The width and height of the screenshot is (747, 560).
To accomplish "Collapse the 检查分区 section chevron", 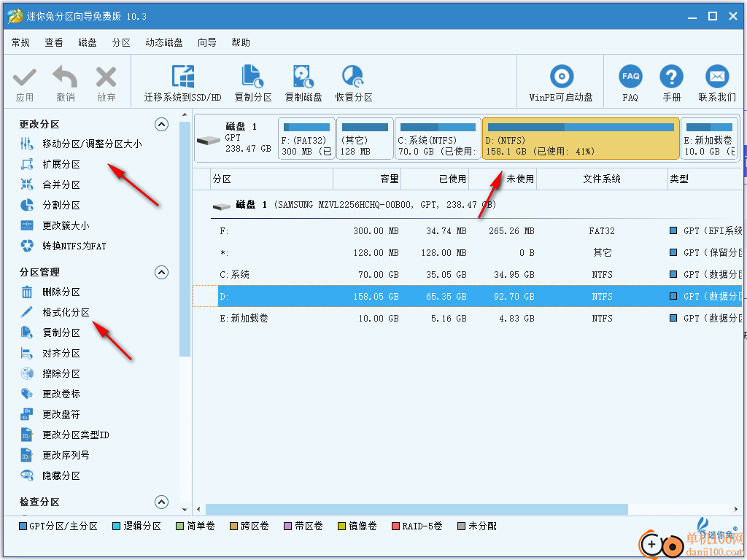I will click(x=161, y=502).
